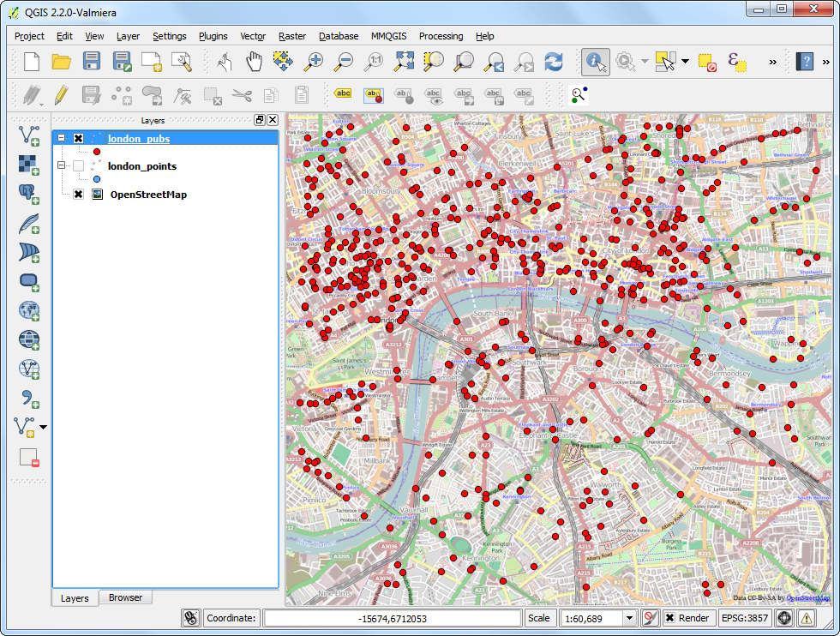
Task: Toggle OpenStreetMap layer visibility checkbox
Action: coord(78,194)
